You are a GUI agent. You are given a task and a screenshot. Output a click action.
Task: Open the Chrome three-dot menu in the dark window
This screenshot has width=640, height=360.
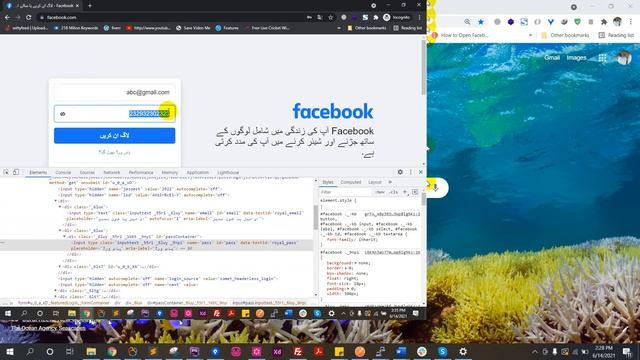click(419, 17)
